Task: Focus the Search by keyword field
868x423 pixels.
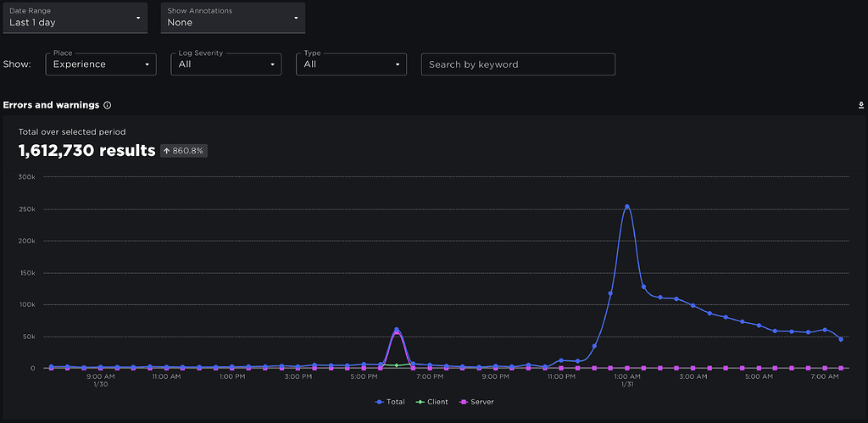Action: tap(518, 64)
